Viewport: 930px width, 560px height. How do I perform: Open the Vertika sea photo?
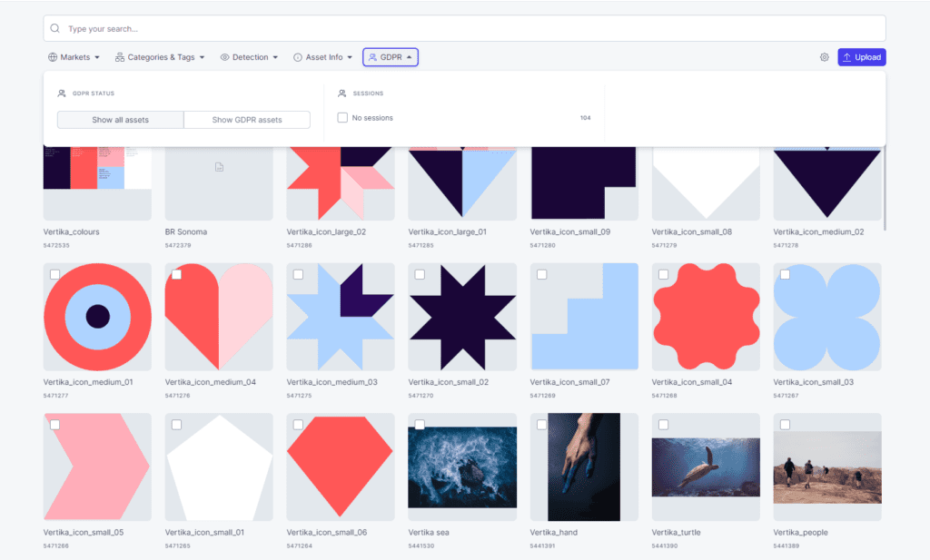462,467
